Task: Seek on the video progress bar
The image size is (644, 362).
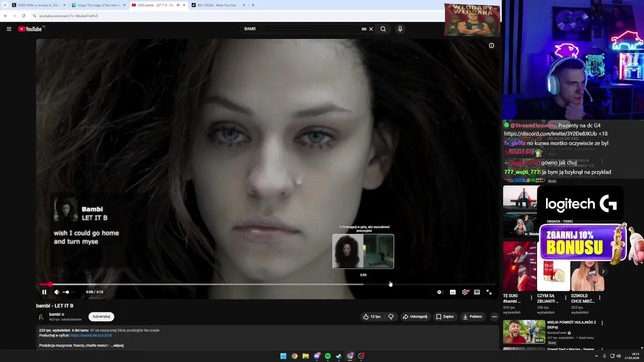Action: pos(267,285)
